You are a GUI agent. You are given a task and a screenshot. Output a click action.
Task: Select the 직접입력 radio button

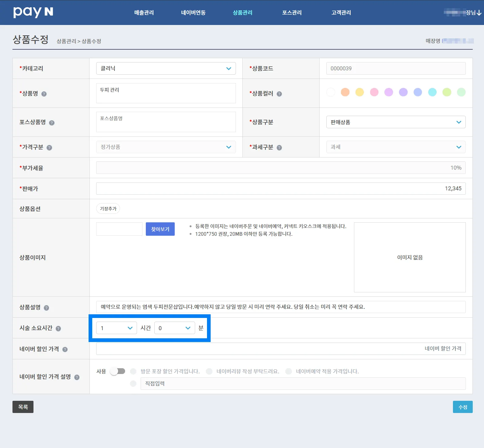click(133, 383)
